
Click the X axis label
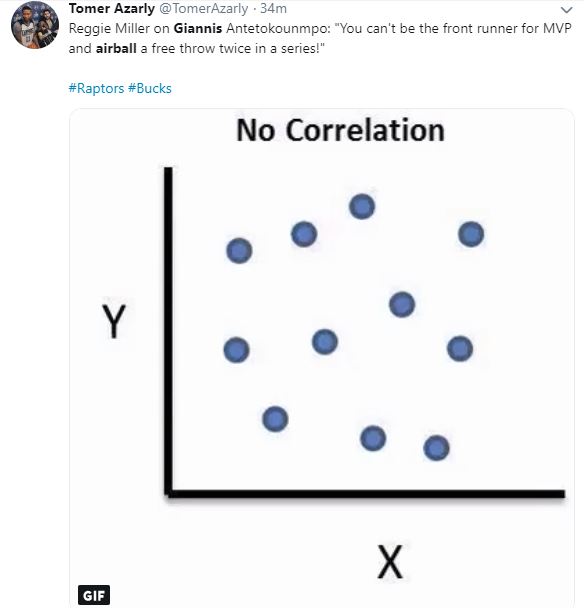tap(390, 562)
